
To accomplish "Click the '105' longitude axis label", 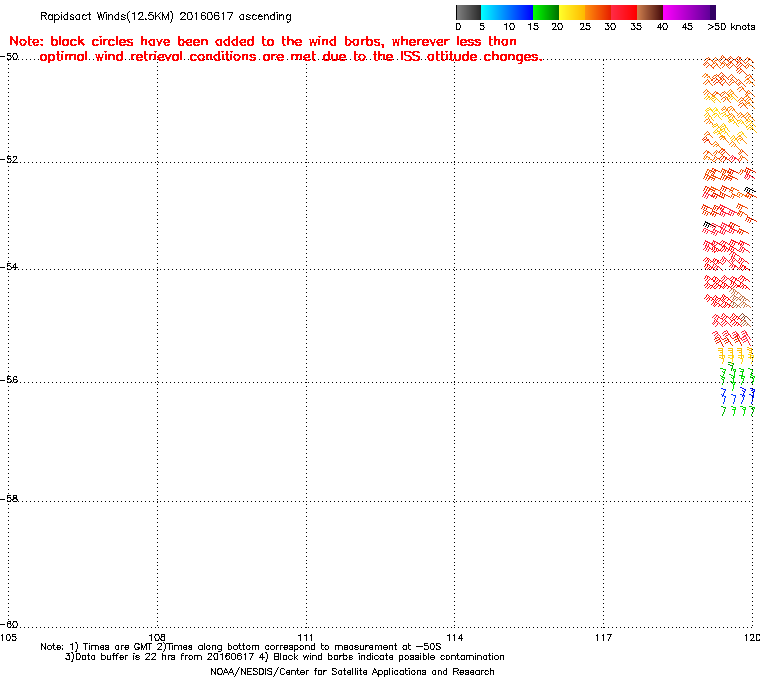I will [8, 637].
